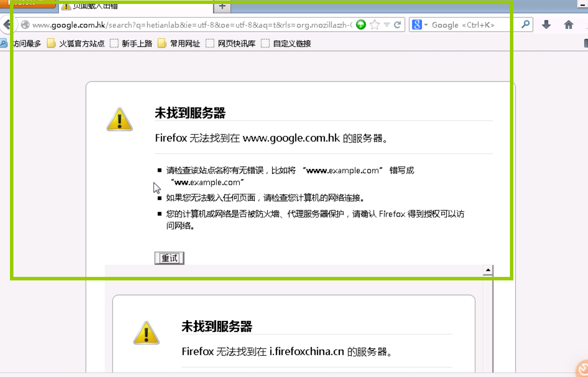This screenshot has height=377, width=588.
Task: Click the globe site identity icon
Action: tap(25, 25)
